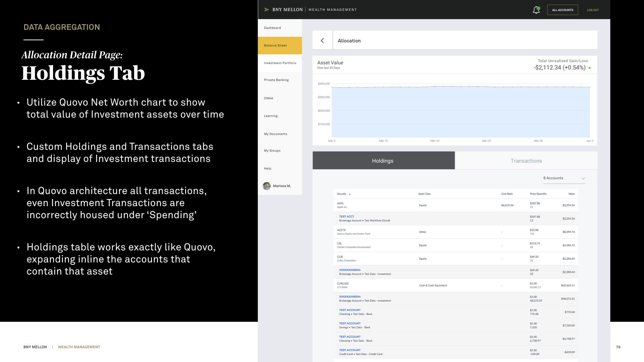Viewport: 644px width, 362px height.
Task: Open the Learning sidebar item
Action: click(280, 116)
